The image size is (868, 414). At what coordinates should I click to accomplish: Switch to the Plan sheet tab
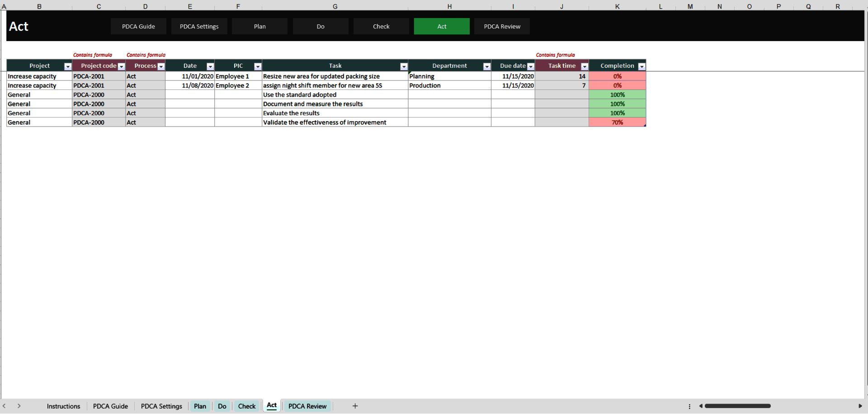pyautogui.click(x=200, y=406)
